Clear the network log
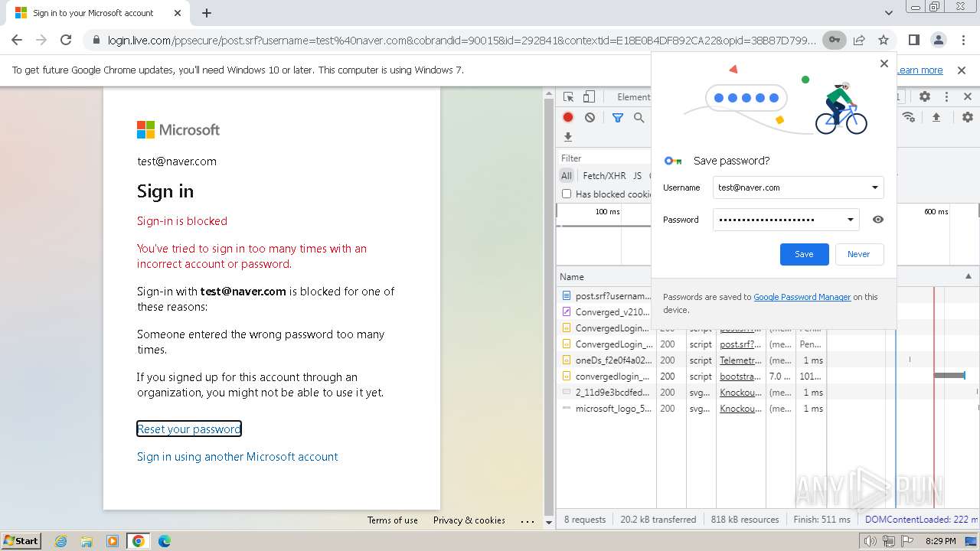The width and height of the screenshot is (980, 551). [x=590, y=117]
